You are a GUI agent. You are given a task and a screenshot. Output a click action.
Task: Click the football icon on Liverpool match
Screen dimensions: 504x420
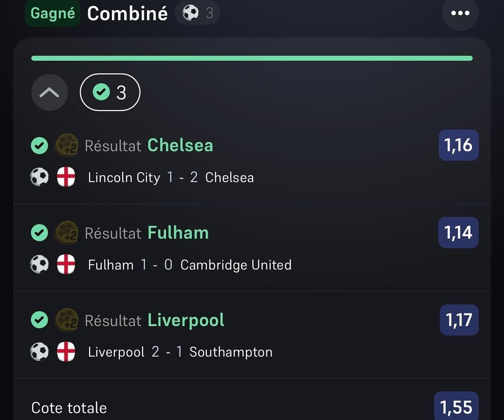(40, 352)
